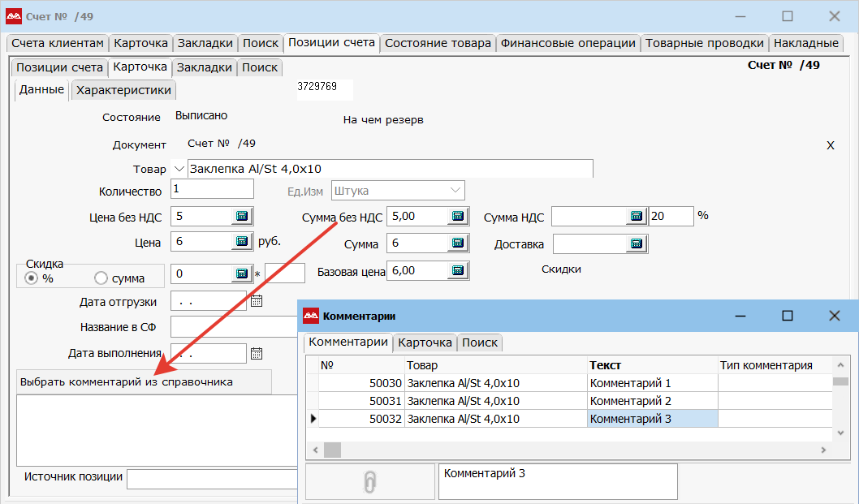Select the % discount radio button
Screen dimensions: 859x504
(31, 278)
